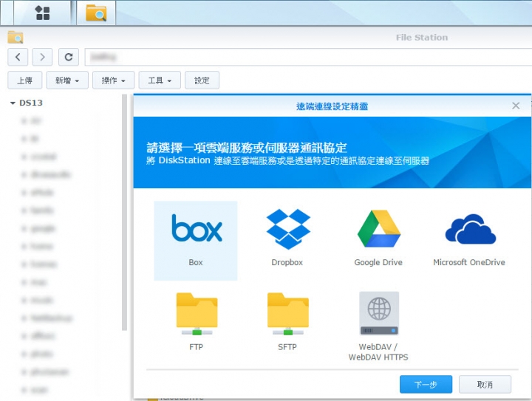Click the folder tree vertical scrollbar
The height and width of the screenshot is (401, 532).
click(125, 212)
